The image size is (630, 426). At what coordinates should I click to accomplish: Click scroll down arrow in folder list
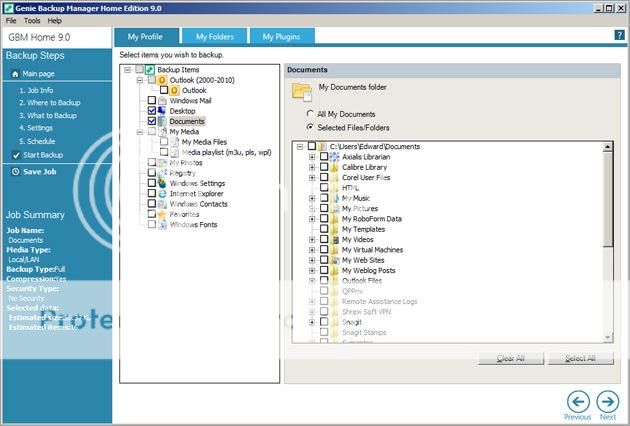(608, 337)
